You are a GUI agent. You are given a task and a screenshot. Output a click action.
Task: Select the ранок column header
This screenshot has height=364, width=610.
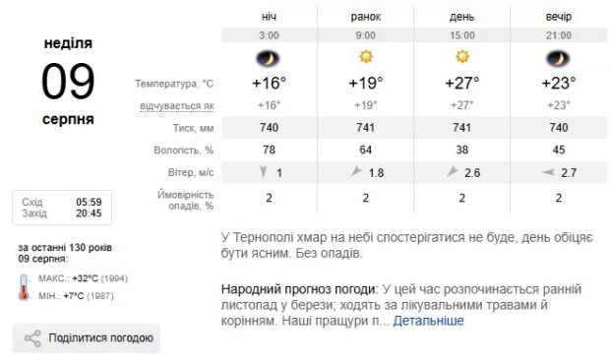point(366,17)
